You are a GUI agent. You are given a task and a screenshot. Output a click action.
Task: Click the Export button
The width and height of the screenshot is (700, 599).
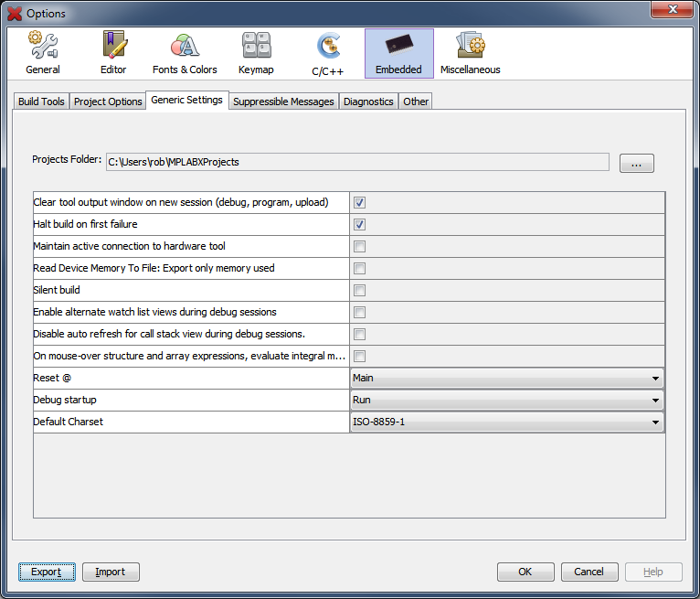tap(47, 572)
